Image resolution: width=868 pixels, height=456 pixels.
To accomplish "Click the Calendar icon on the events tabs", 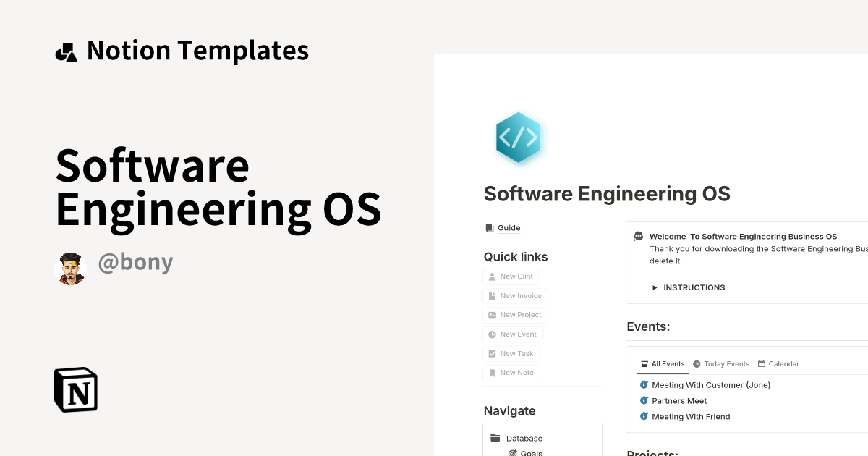I will coord(761,363).
